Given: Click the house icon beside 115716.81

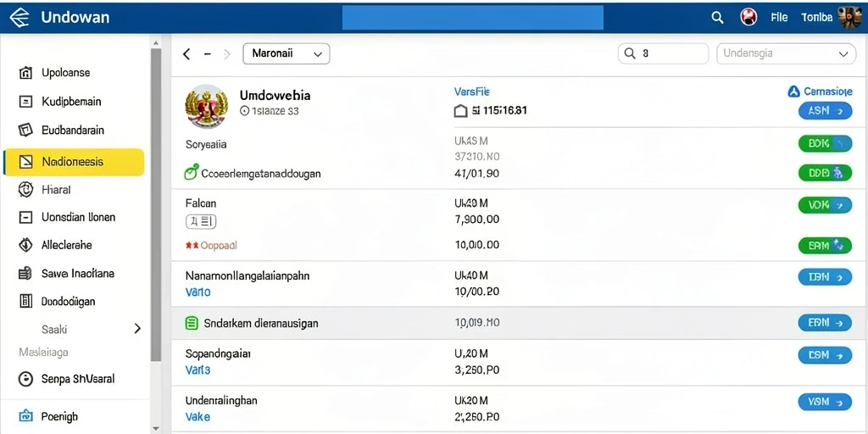Looking at the screenshot, I should point(460,111).
